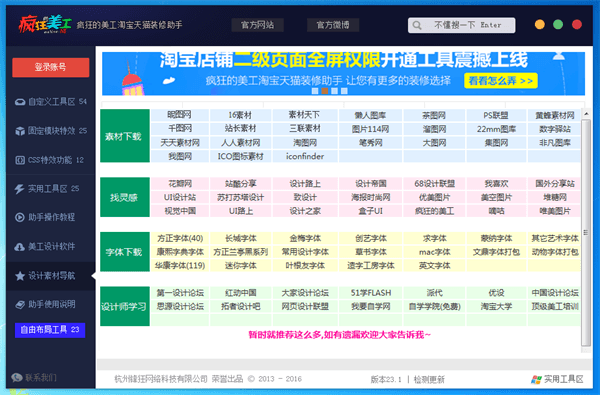Click the 疯狂美工 logo

pos(45,24)
